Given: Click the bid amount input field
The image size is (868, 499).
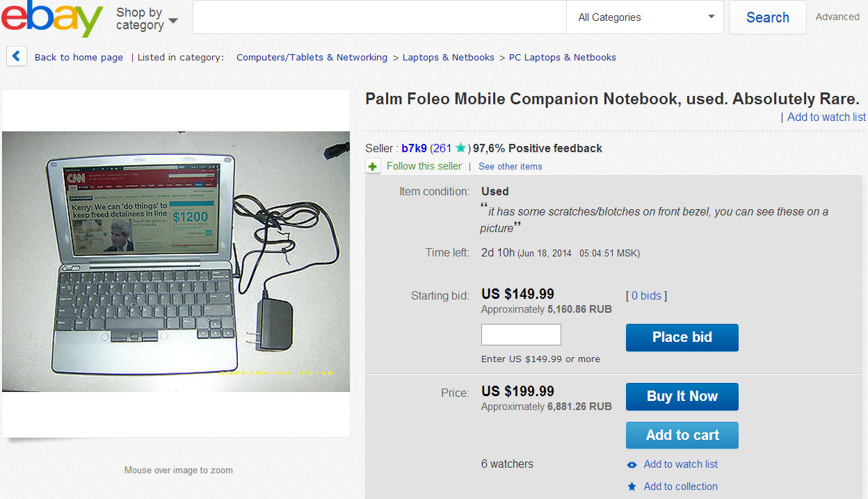Looking at the screenshot, I should 521,335.
